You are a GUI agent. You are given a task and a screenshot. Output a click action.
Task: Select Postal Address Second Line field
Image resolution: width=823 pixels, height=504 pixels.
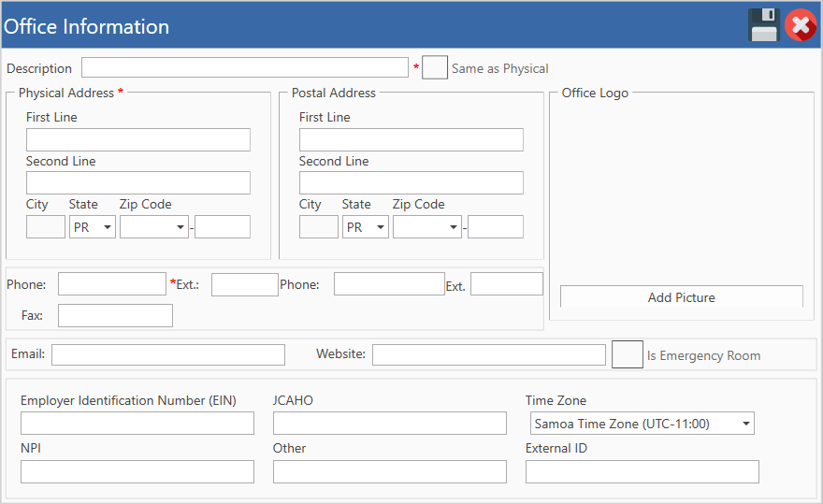[x=411, y=182]
